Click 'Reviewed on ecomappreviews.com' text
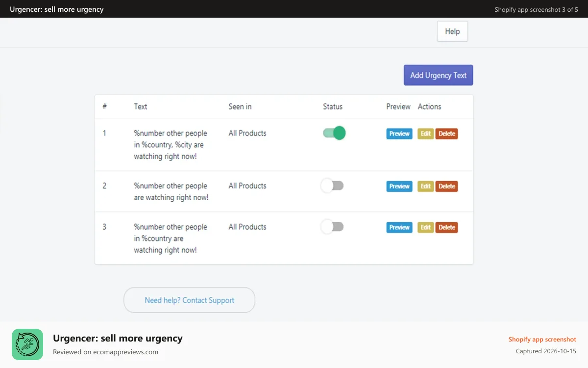The image size is (588, 368). [105, 352]
